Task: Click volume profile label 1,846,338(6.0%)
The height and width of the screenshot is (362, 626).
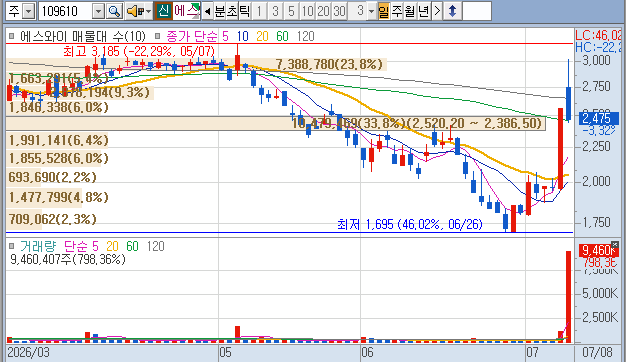Action: pos(58,107)
